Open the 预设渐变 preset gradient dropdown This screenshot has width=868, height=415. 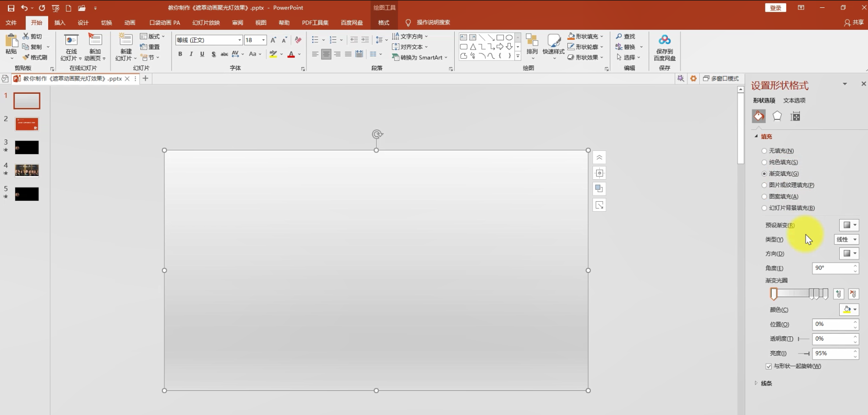click(x=849, y=225)
